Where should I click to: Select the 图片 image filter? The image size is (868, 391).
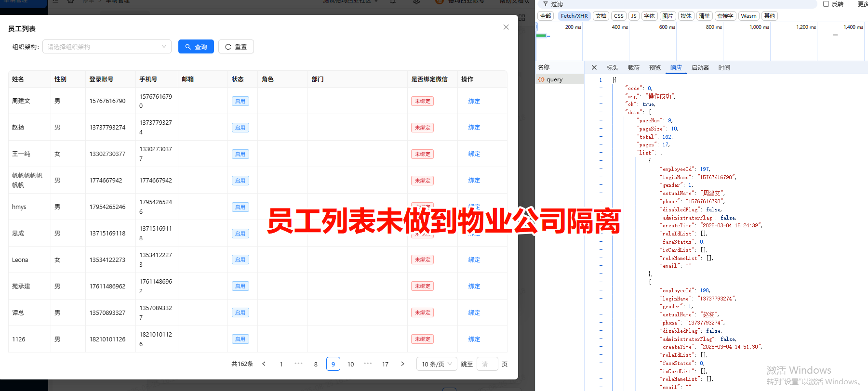point(668,16)
